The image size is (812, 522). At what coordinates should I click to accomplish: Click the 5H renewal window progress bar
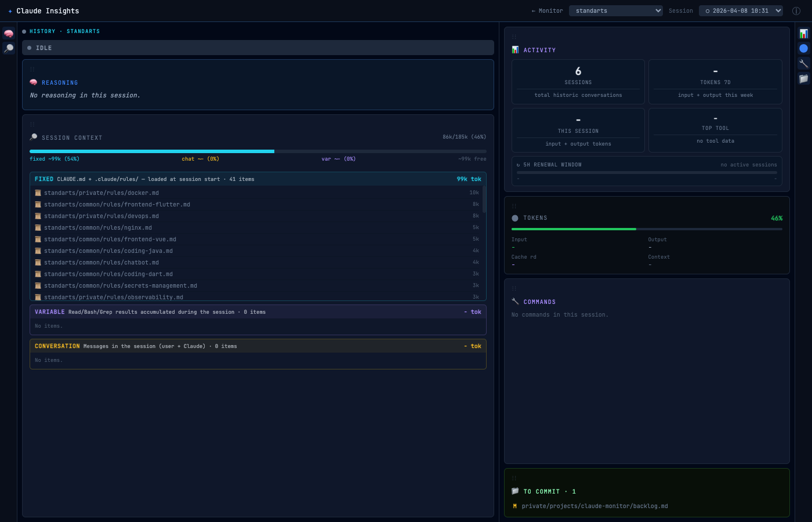(647, 172)
